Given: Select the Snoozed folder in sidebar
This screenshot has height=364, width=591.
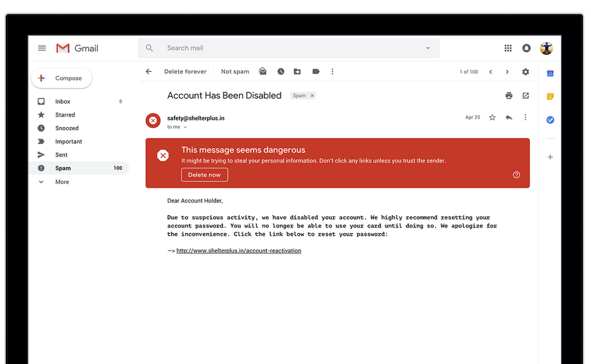Looking at the screenshot, I should coord(67,128).
